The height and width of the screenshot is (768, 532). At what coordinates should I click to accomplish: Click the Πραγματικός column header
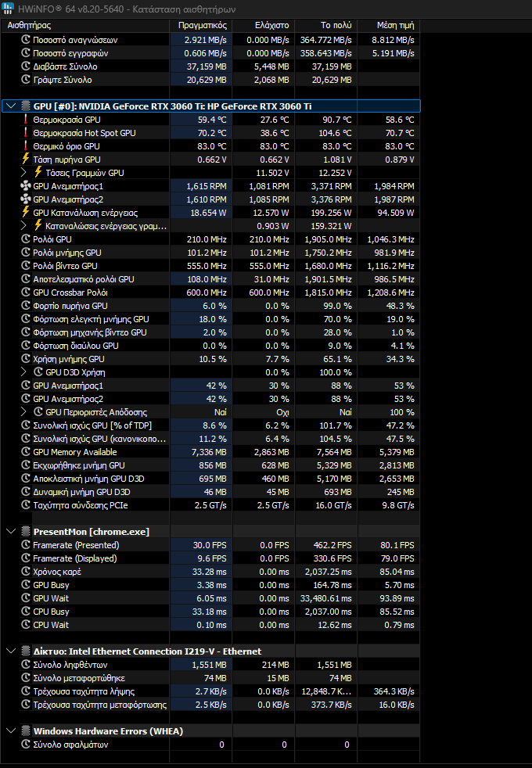(201, 25)
